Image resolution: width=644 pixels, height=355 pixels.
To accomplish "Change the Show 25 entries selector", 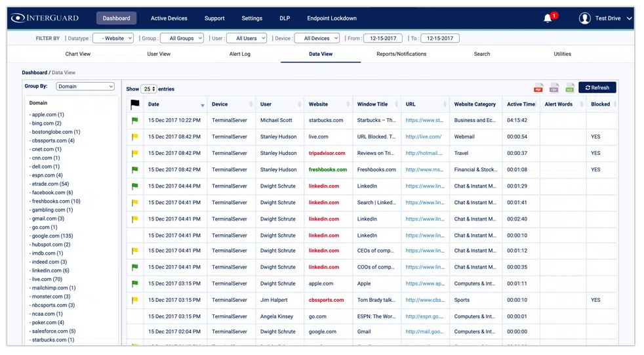I will coord(149,89).
